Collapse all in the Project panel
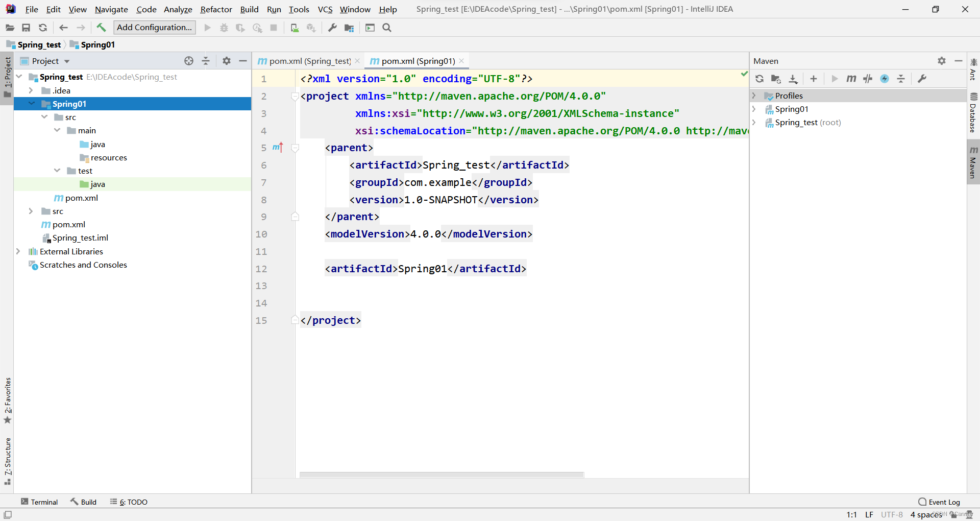The width and height of the screenshot is (980, 521). 206,61
